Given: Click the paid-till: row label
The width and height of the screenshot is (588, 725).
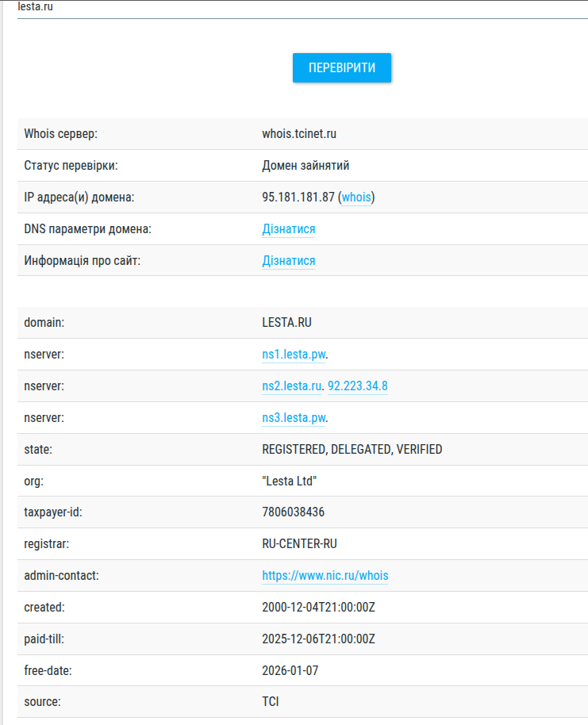Looking at the screenshot, I should (x=44, y=639).
